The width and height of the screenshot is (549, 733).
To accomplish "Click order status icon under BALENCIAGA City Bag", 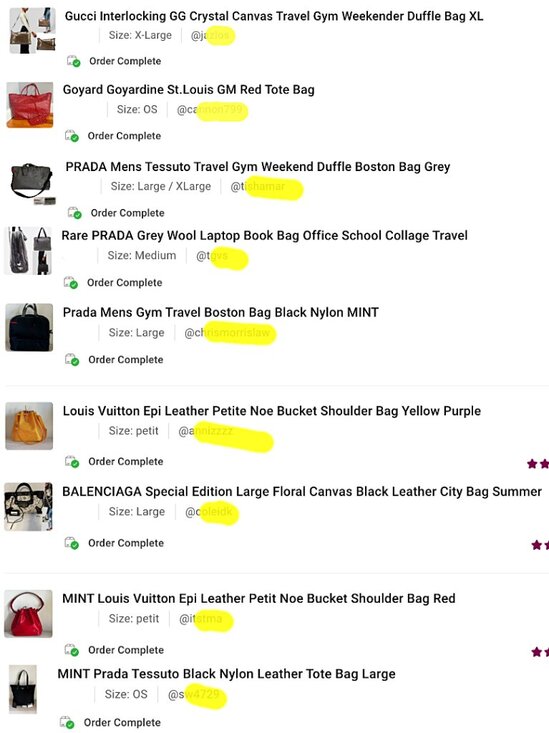I will (72, 543).
